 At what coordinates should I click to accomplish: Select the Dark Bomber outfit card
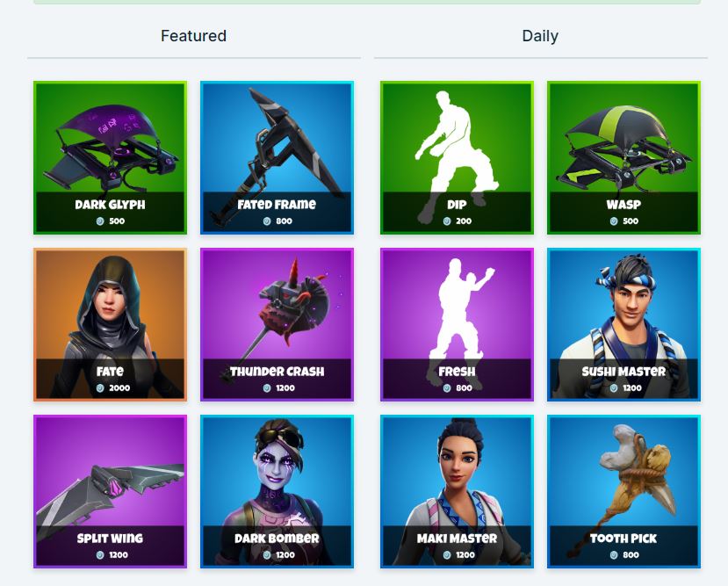(277, 491)
